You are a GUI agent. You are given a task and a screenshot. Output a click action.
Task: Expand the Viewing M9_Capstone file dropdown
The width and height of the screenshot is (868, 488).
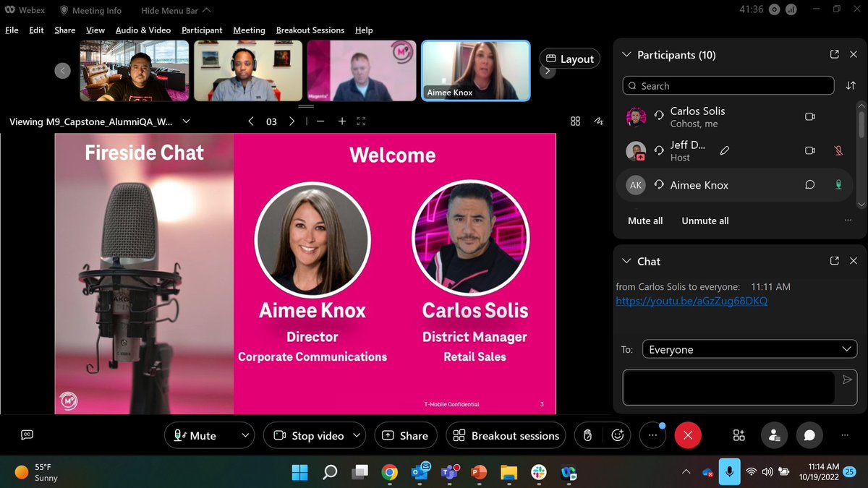point(187,121)
